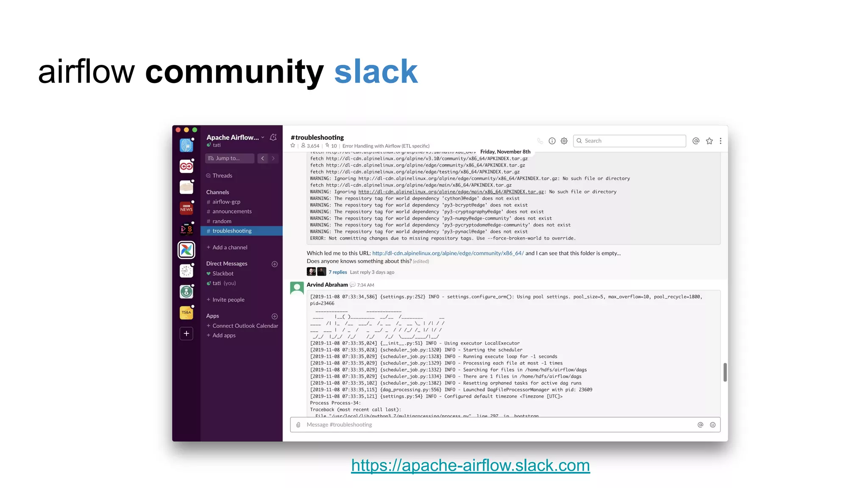This screenshot has height=488, width=868.
Task: Show the 10 pinned items
Action: [x=331, y=146]
